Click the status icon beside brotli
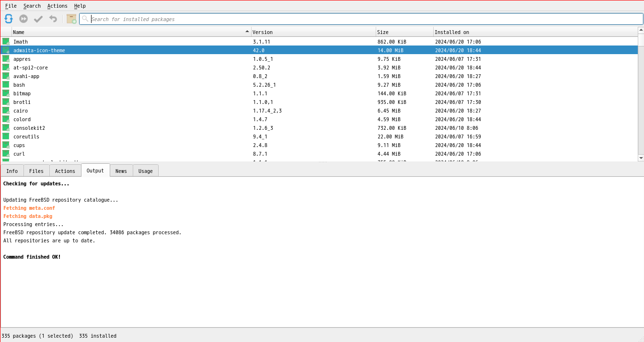The image size is (644, 342). pos(6,102)
